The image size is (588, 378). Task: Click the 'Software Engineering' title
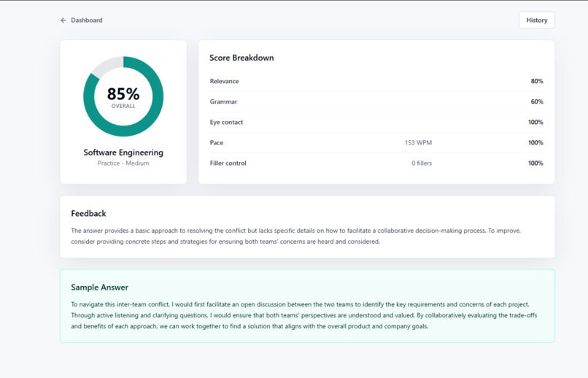point(123,153)
